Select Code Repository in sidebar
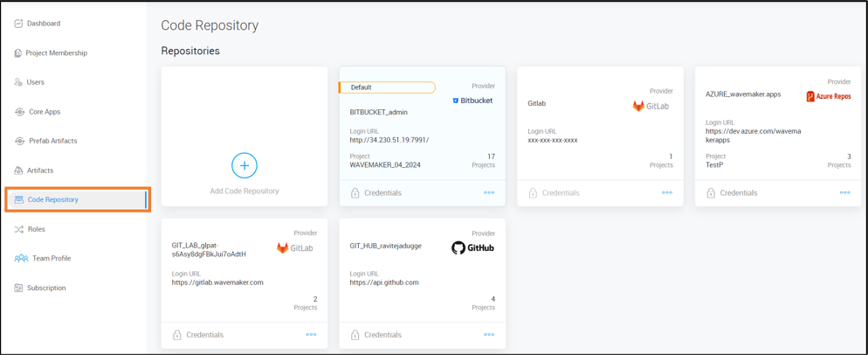The height and width of the screenshot is (355, 868). [53, 199]
